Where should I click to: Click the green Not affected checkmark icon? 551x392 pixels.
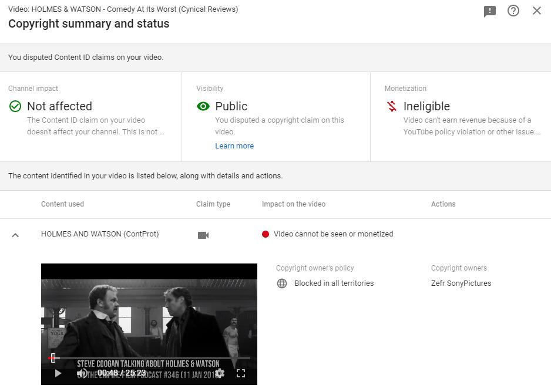[15, 106]
